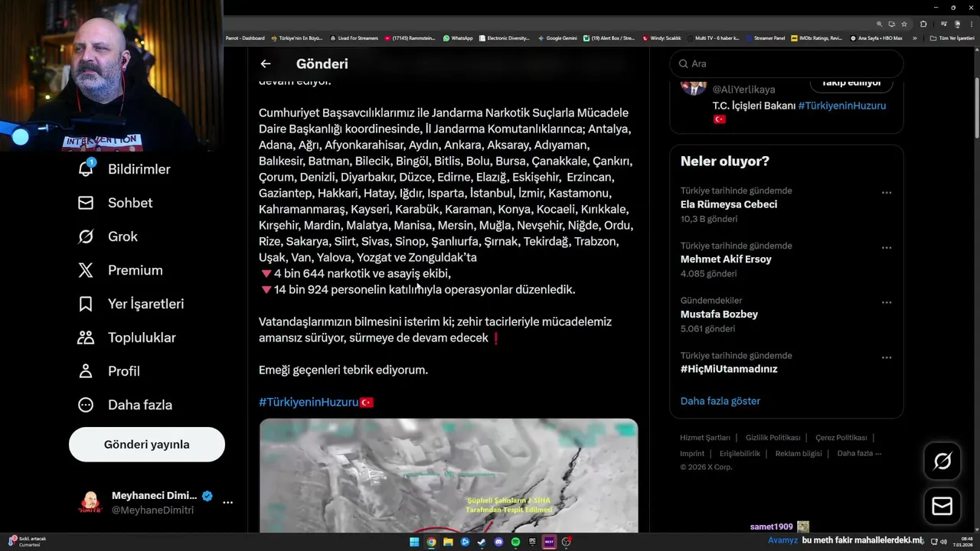Open #TürkiyeninHuzuru hashtag in post
Screen dimensions: 980x551
tap(309, 402)
